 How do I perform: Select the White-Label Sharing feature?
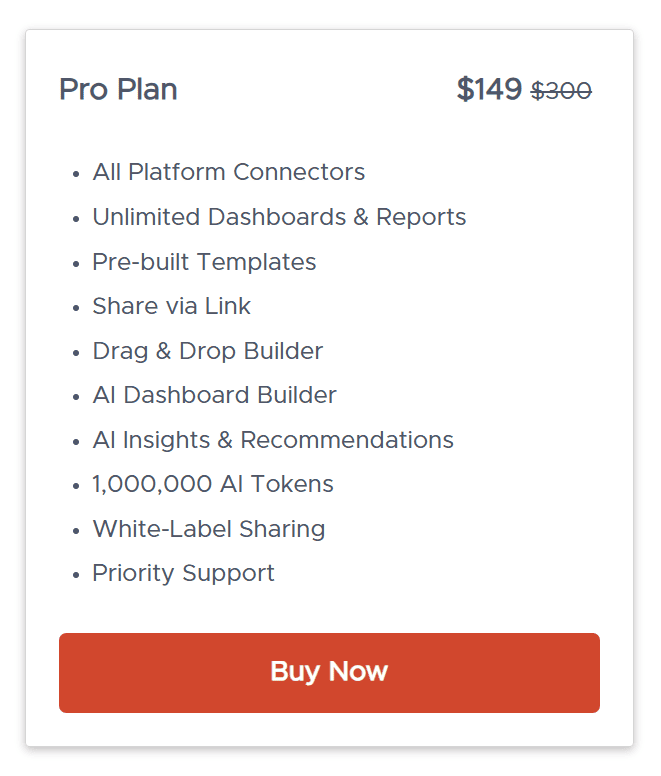208,529
